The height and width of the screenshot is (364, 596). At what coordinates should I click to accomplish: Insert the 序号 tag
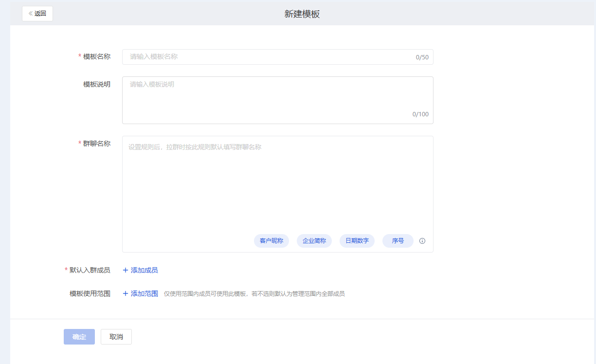(398, 241)
